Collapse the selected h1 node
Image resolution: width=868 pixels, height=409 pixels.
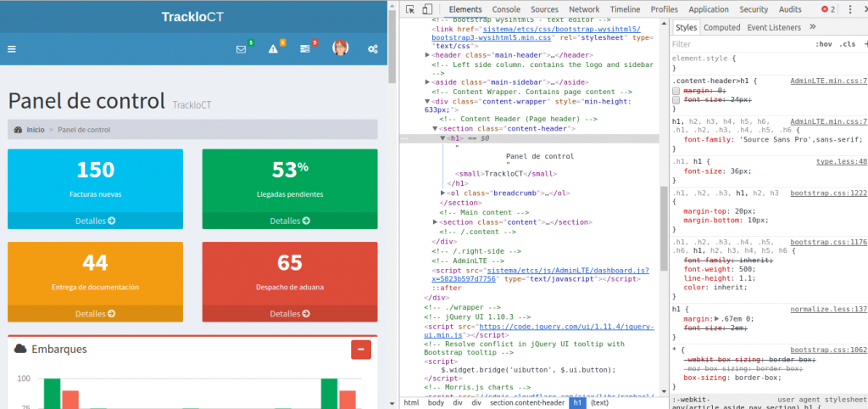coord(442,138)
